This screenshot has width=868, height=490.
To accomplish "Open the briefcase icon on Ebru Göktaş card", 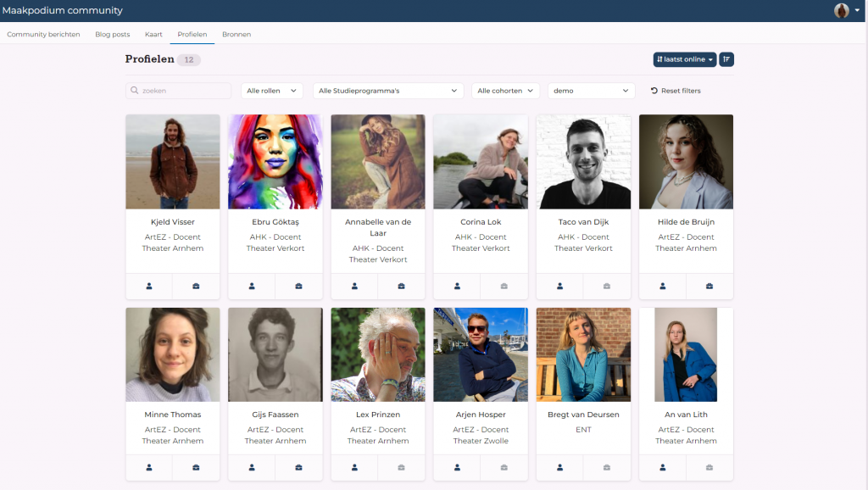I will point(298,286).
